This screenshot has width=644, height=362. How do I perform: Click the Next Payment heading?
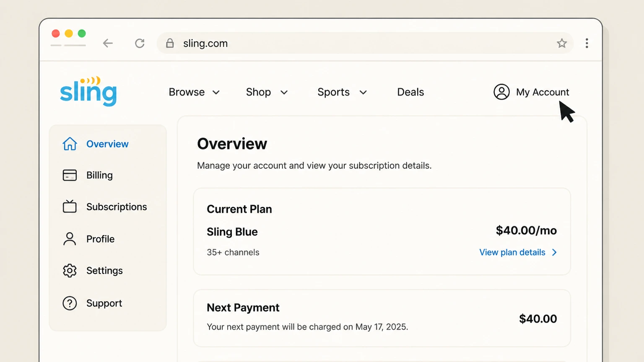click(x=243, y=308)
